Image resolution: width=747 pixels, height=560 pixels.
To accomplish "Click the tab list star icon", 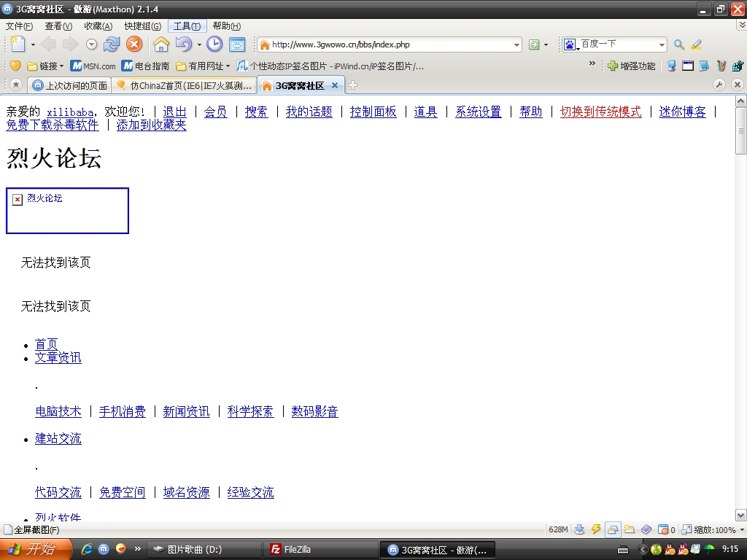I will [16, 85].
